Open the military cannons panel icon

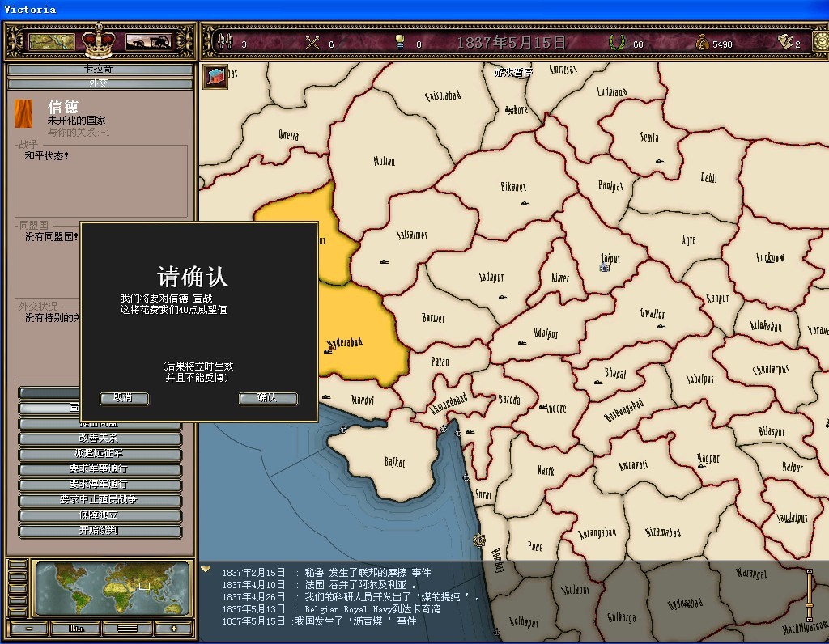coord(148,42)
